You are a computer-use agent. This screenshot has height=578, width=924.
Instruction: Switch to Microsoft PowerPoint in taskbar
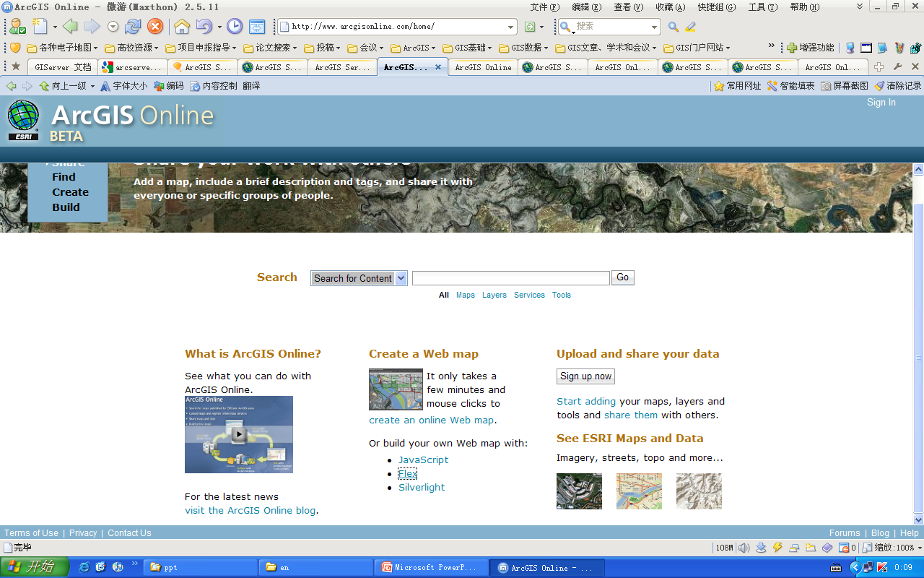point(432,567)
